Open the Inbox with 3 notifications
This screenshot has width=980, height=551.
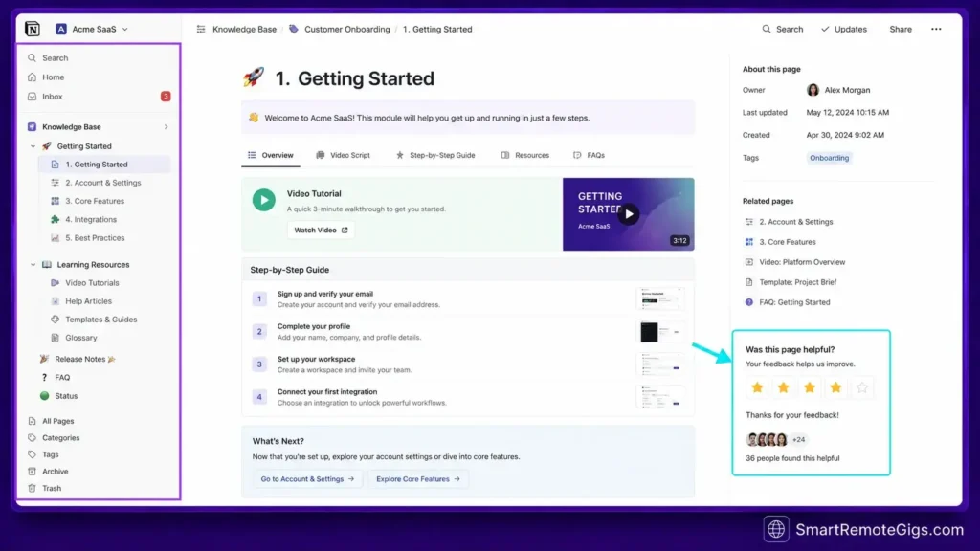99,97
